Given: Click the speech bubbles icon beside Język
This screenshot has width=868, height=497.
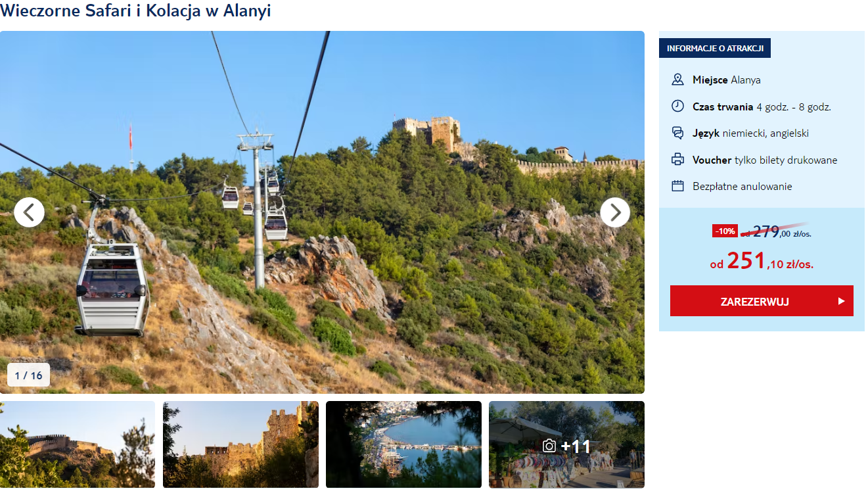Looking at the screenshot, I should [x=677, y=133].
